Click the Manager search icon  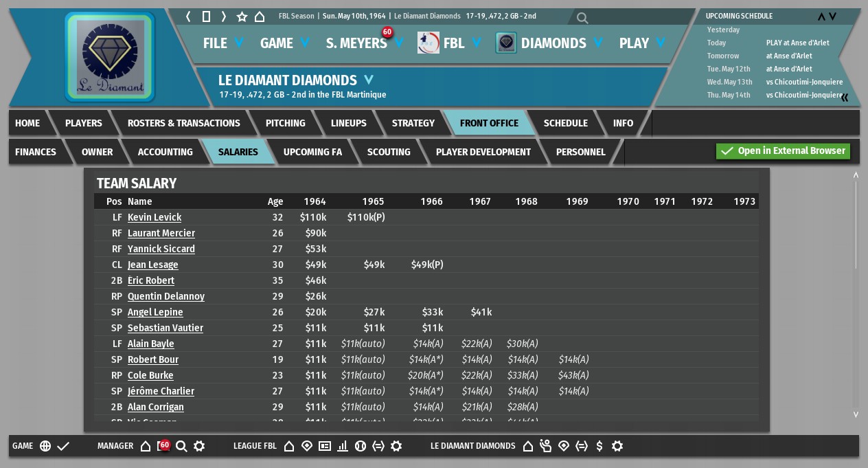(181, 446)
